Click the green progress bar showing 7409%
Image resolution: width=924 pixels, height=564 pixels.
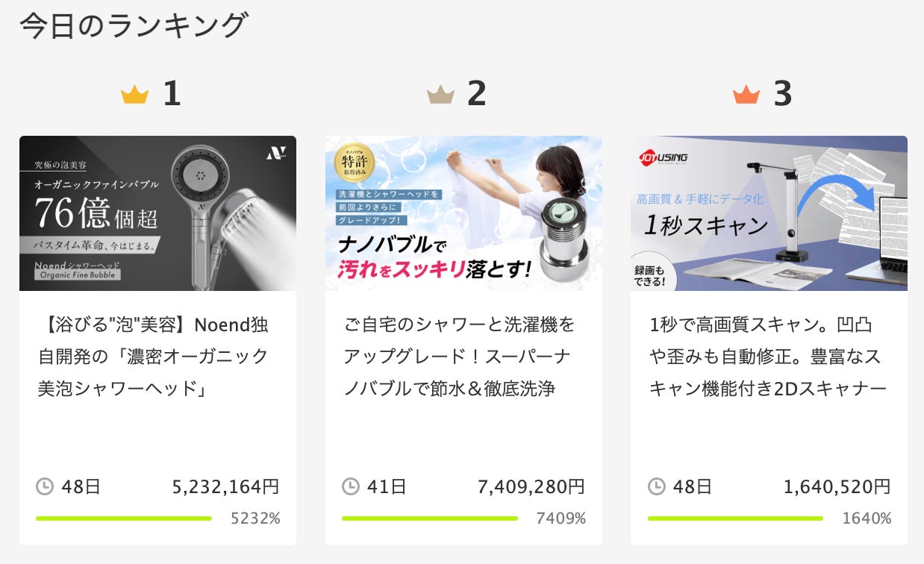click(x=430, y=518)
